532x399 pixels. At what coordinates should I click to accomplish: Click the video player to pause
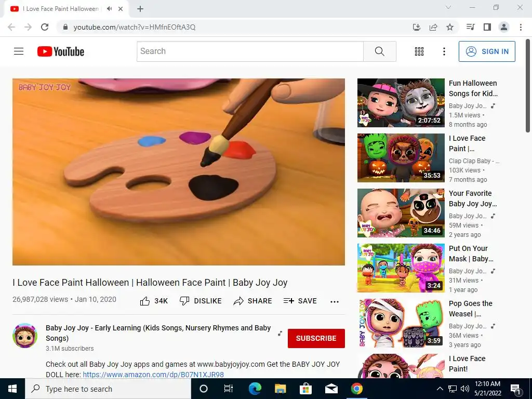(x=179, y=171)
